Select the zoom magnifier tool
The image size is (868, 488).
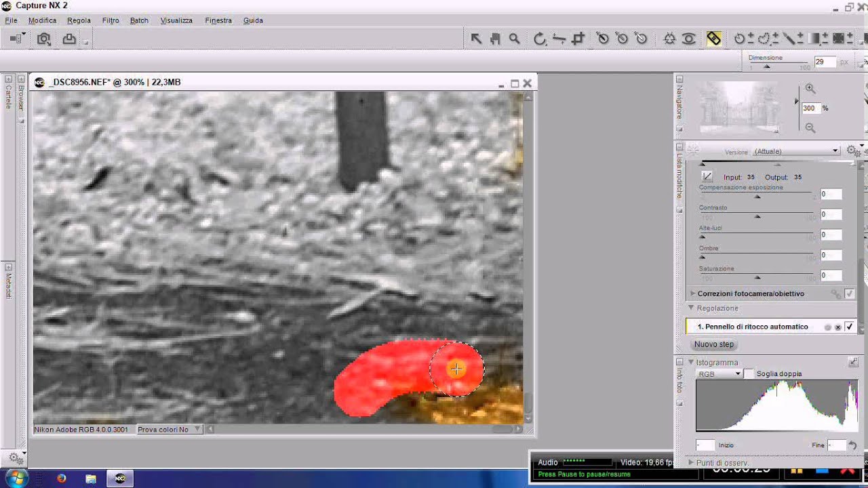click(x=515, y=39)
